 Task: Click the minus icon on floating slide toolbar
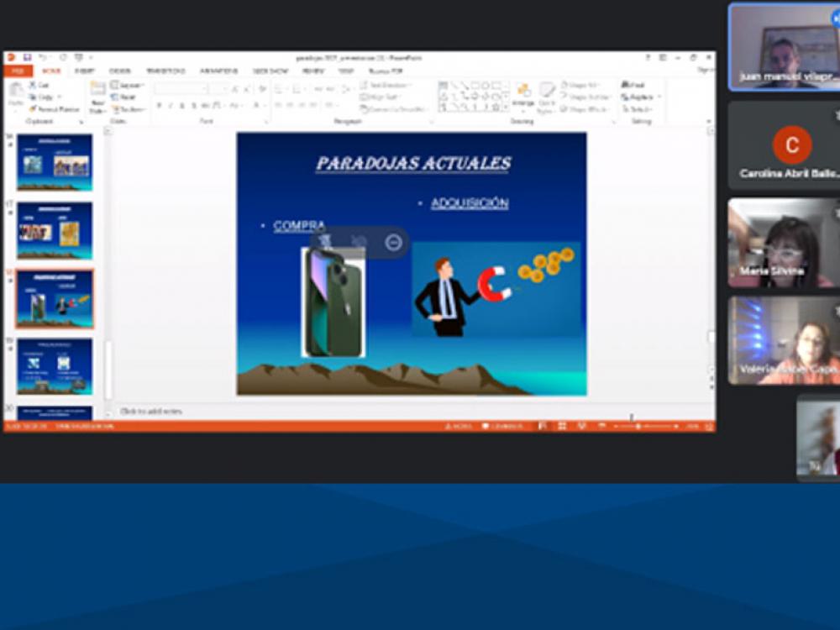point(393,243)
